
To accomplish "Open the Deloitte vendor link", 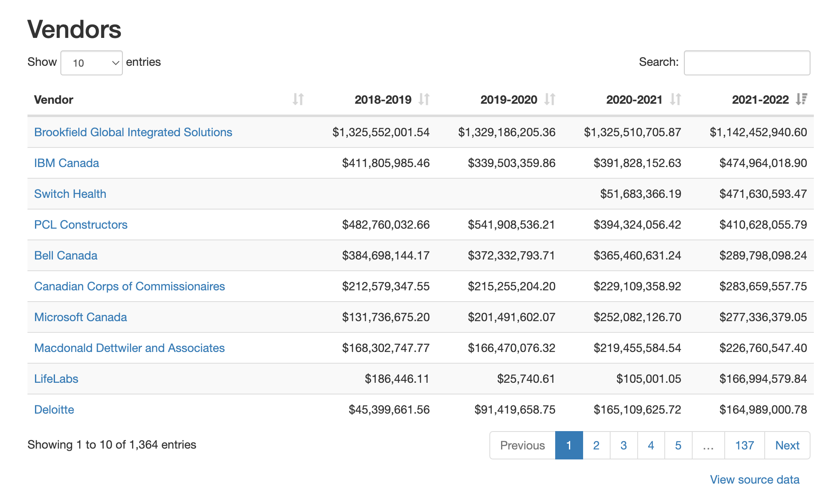I will click(x=54, y=409).
